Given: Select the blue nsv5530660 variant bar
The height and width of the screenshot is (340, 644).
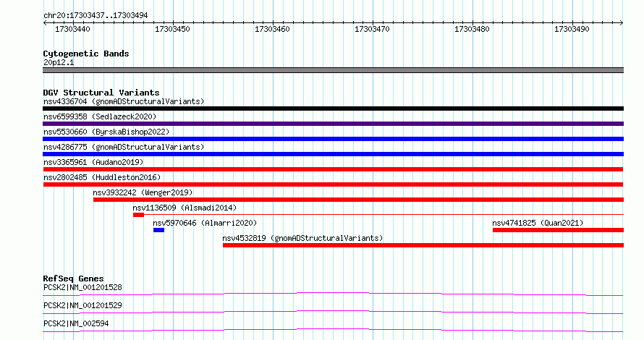Looking at the screenshot, I should (x=333, y=139).
